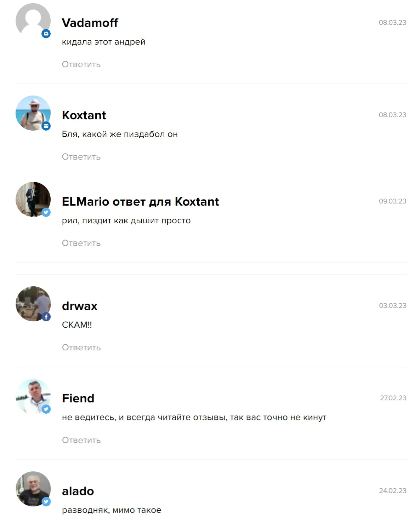The width and height of the screenshot is (420, 528).
Task: Open Fiend's profile picture
Action: [33, 396]
